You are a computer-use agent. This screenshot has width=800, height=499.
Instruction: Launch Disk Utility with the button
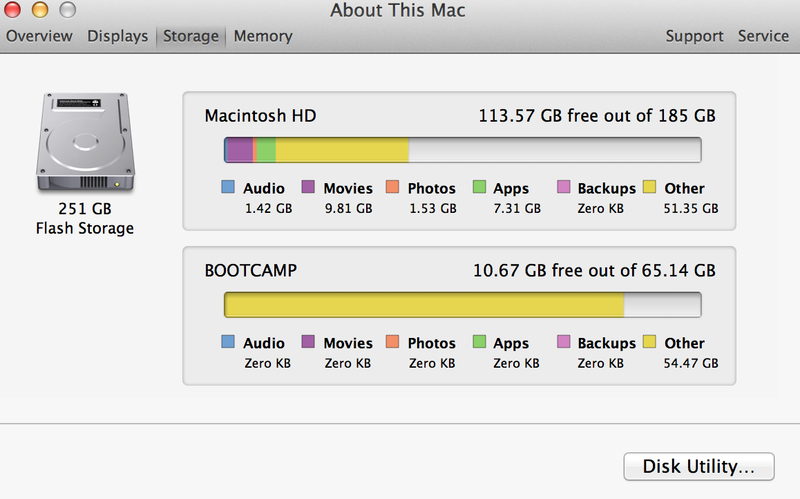[700, 466]
